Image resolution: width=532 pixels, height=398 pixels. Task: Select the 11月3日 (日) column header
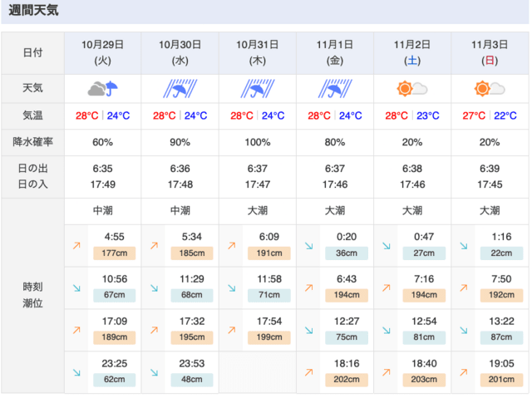490,53
